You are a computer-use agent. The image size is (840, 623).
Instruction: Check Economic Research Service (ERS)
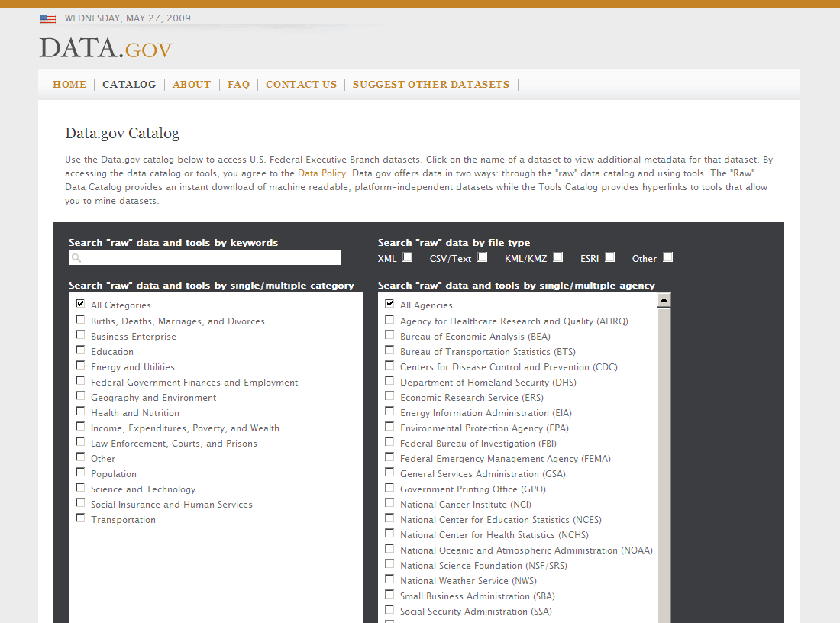point(390,396)
